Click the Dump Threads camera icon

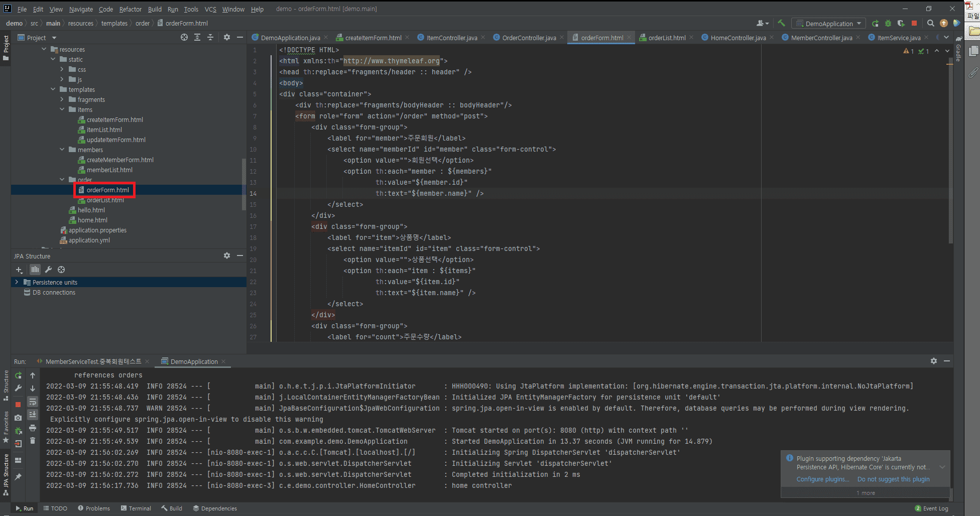click(18, 418)
